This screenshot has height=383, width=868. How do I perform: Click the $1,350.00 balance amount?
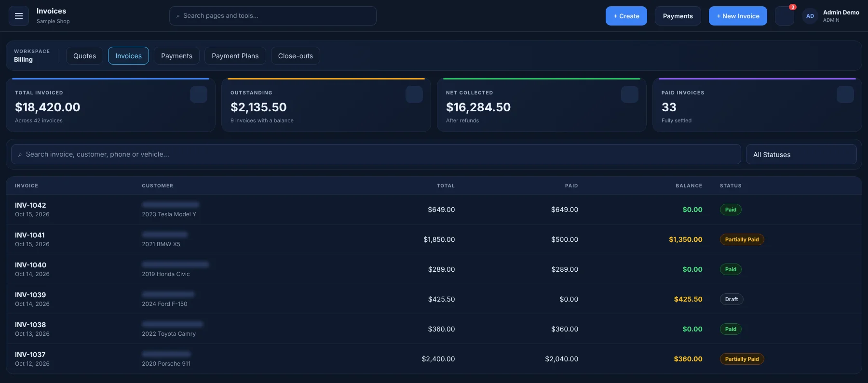[686, 239]
